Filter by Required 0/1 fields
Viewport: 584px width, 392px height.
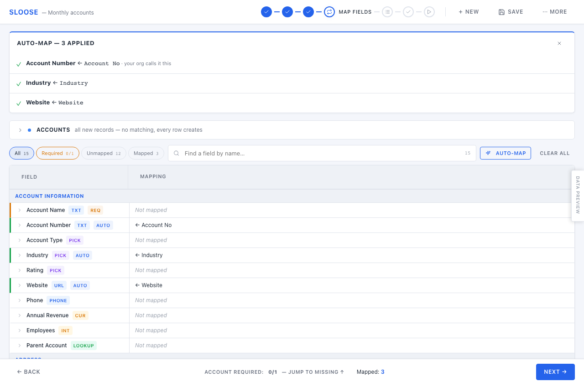(57, 153)
